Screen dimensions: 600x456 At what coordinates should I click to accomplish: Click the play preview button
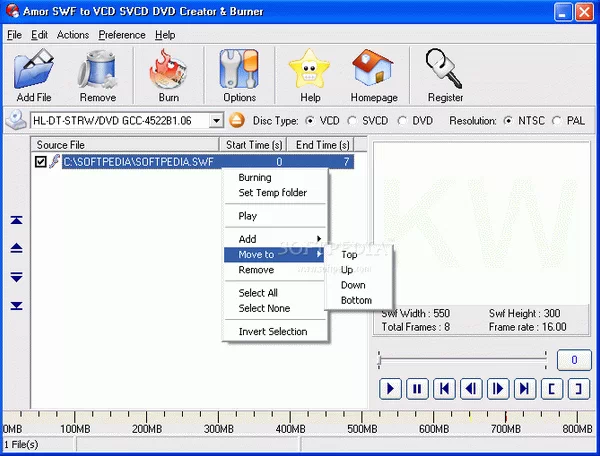pyautogui.click(x=390, y=389)
